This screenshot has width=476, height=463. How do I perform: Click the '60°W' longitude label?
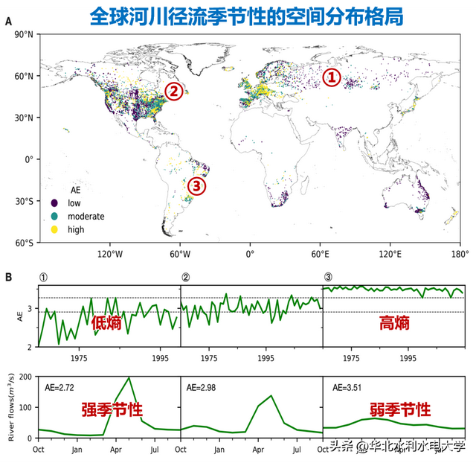[180, 254]
